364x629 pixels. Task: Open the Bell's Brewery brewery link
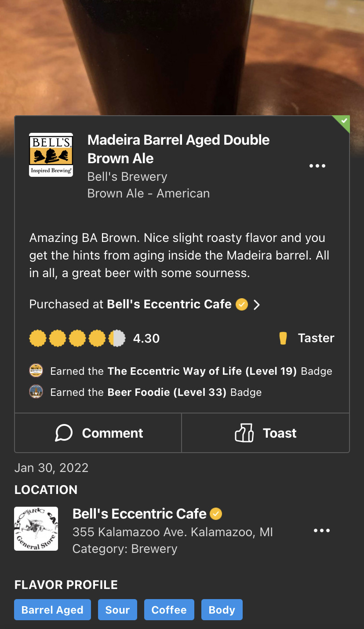tap(127, 177)
